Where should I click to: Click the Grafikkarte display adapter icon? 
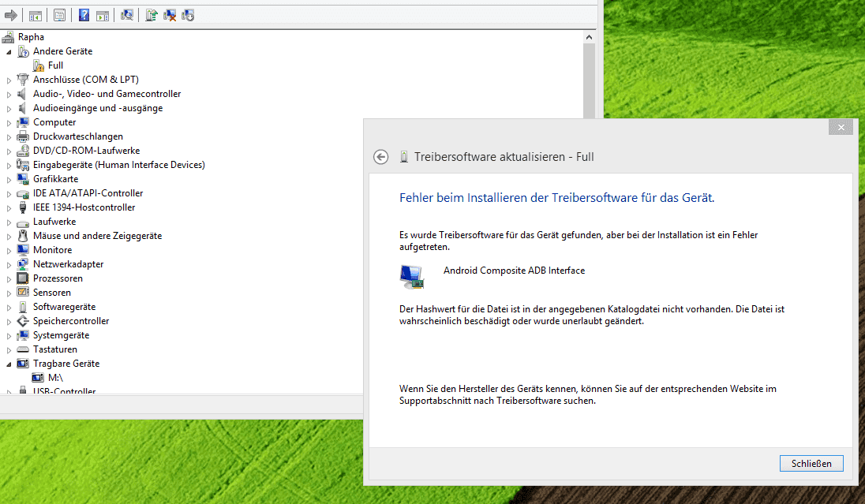tap(23, 179)
